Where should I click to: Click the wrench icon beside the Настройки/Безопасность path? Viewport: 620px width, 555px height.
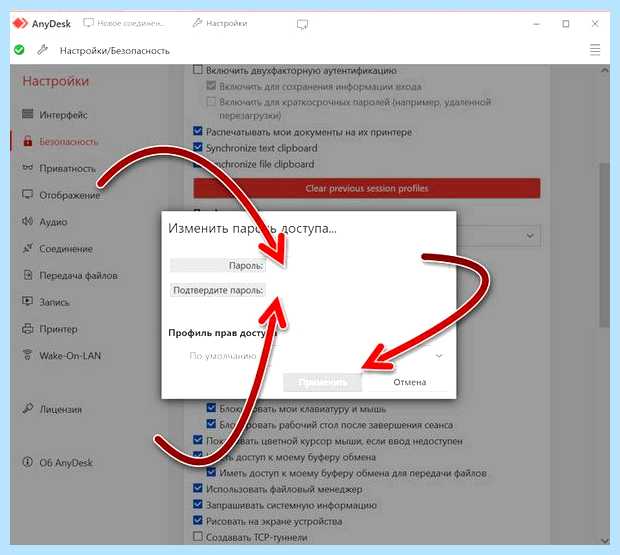42,50
